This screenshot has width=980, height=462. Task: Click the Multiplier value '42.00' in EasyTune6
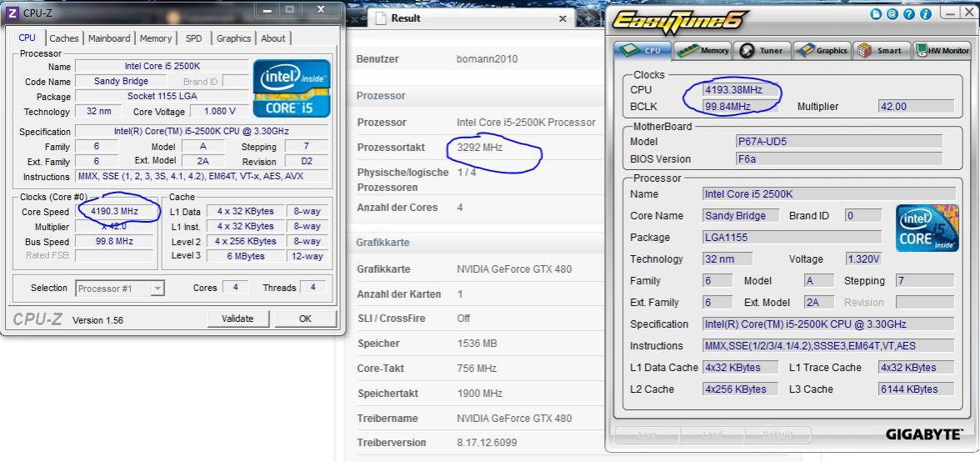pos(917,106)
